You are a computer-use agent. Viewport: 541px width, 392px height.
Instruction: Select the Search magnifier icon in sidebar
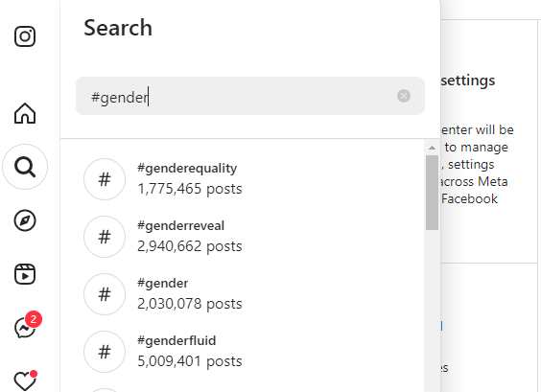tap(25, 167)
